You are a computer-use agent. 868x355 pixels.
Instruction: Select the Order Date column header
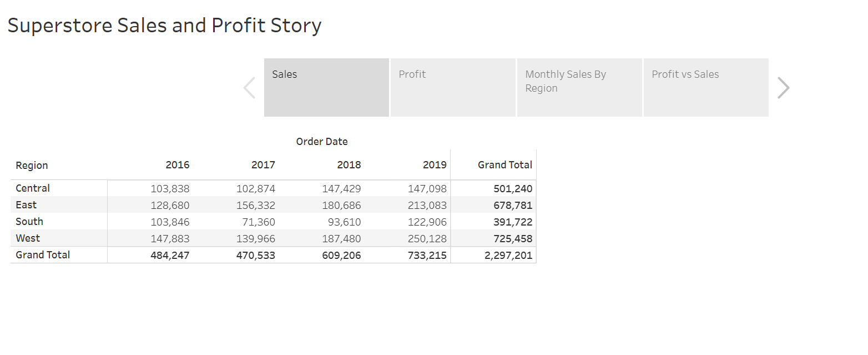pyautogui.click(x=322, y=142)
